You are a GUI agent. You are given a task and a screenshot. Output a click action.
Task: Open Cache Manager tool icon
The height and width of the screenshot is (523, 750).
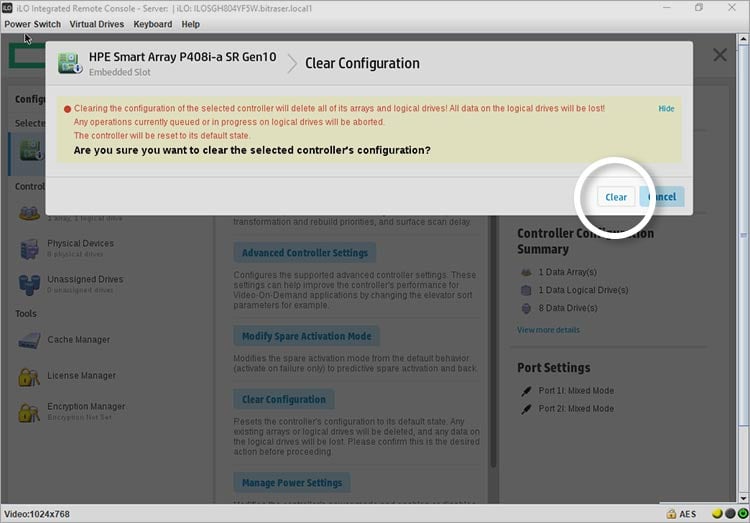(29, 340)
